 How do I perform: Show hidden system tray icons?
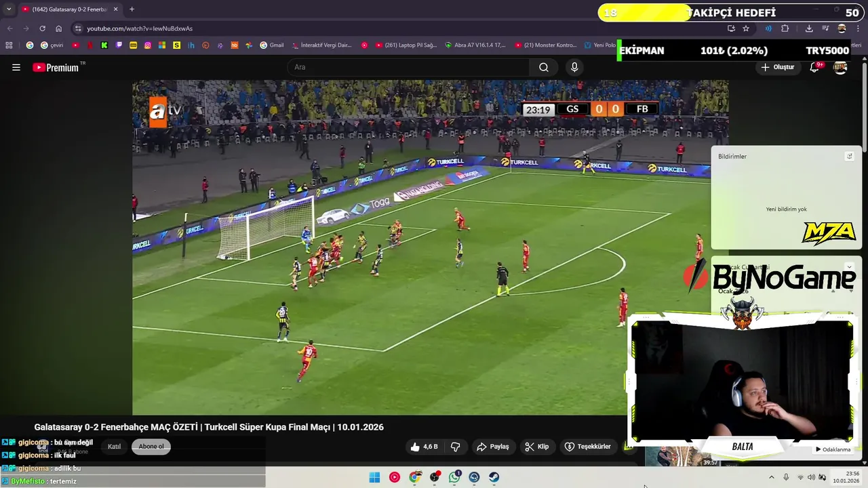coord(771,477)
